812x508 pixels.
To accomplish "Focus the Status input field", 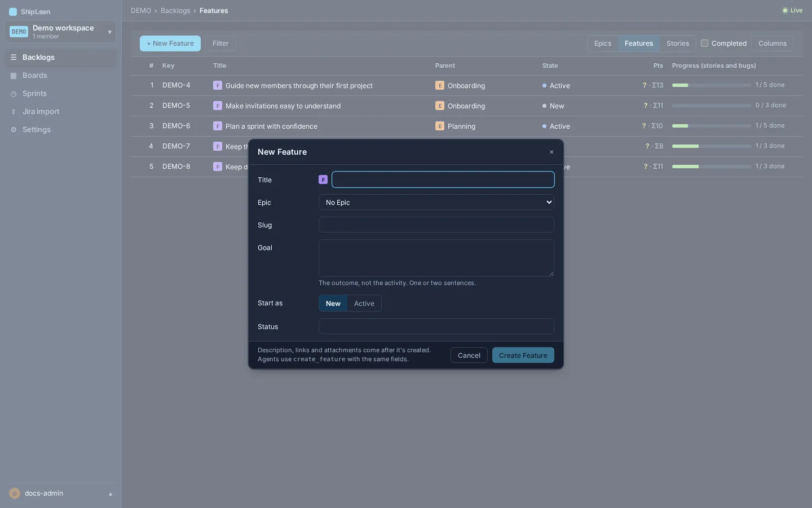I will coord(436,326).
